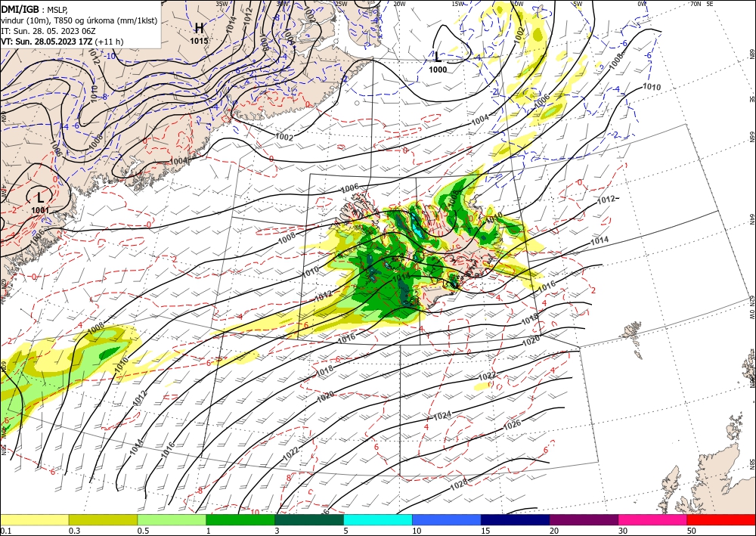
Task: Click the 1026 isobar label
Action: click(512, 425)
